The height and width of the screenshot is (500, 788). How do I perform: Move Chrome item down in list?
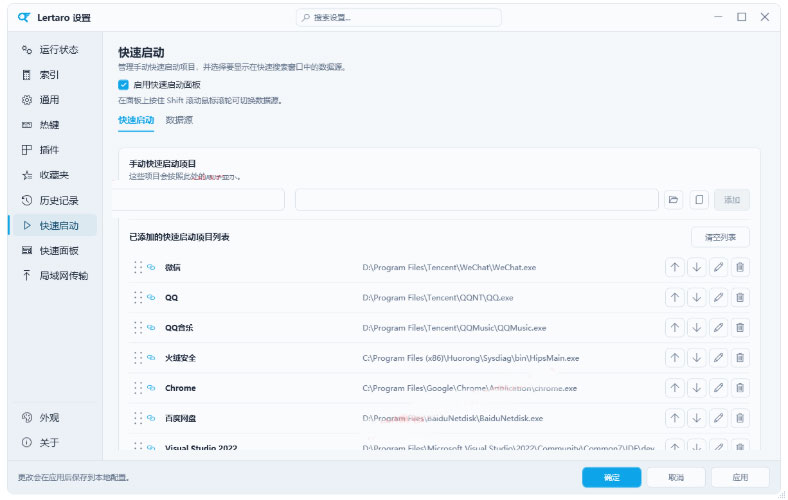click(697, 388)
